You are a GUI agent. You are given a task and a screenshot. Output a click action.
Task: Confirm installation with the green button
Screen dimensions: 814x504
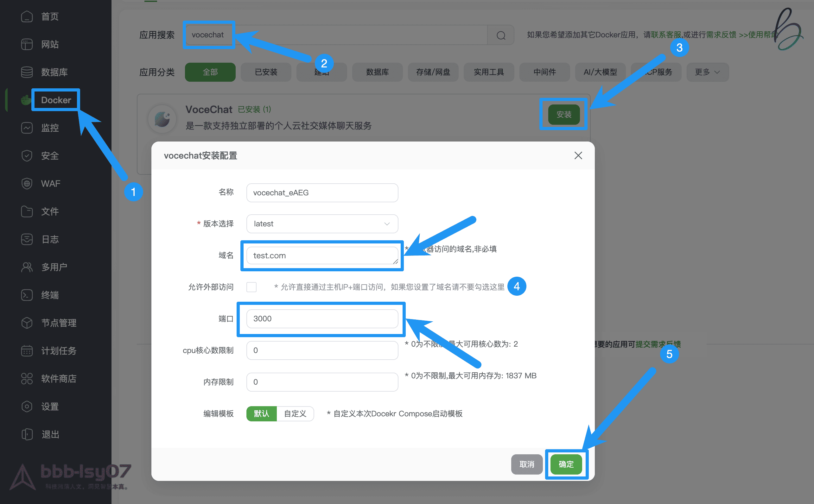point(566,464)
